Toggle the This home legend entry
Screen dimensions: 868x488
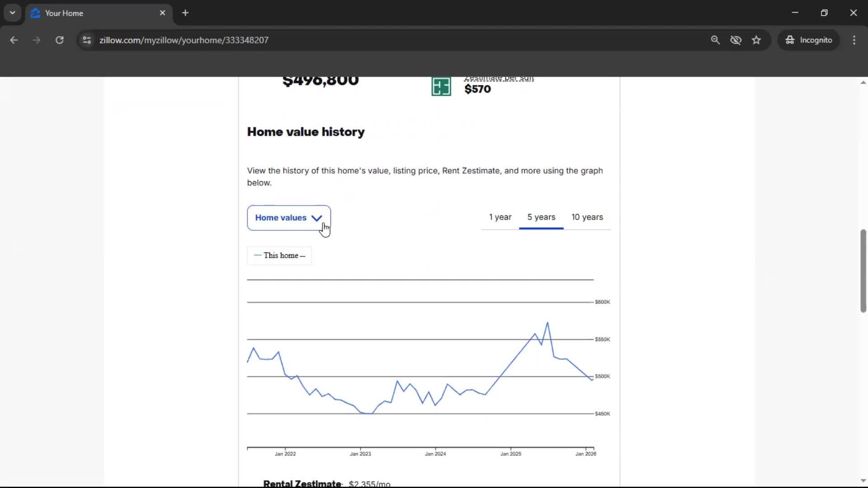click(x=279, y=255)
